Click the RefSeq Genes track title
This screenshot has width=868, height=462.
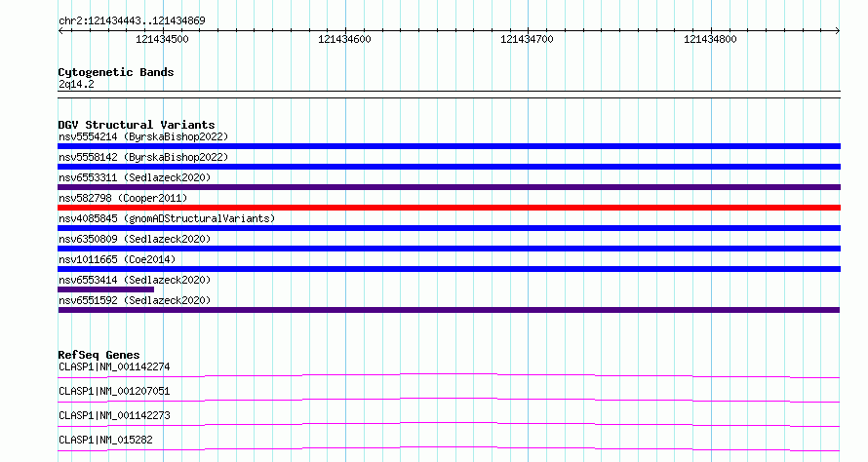[99, 355]
